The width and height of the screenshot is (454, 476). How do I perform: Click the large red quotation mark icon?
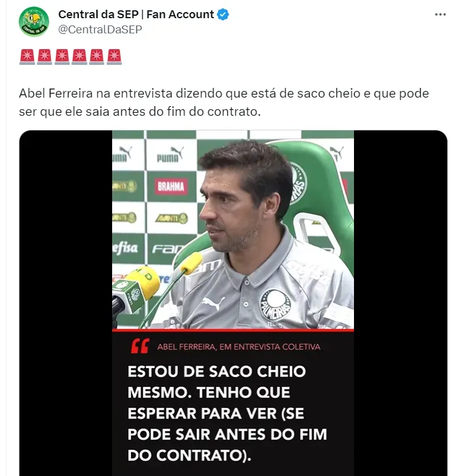140,346
